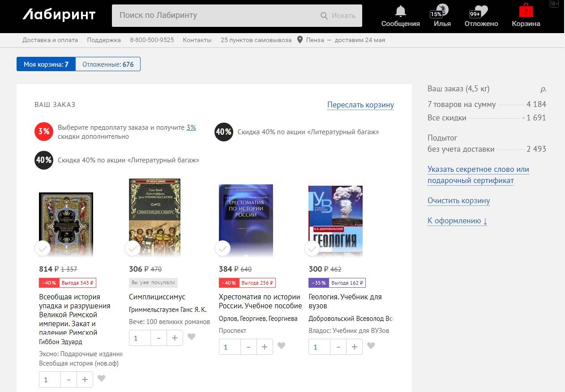This screenshot has height=392, width=565.
Task: Open author link Гриммельсгаузен Ганс Я. К.
Action: click(x=168, y=310)
